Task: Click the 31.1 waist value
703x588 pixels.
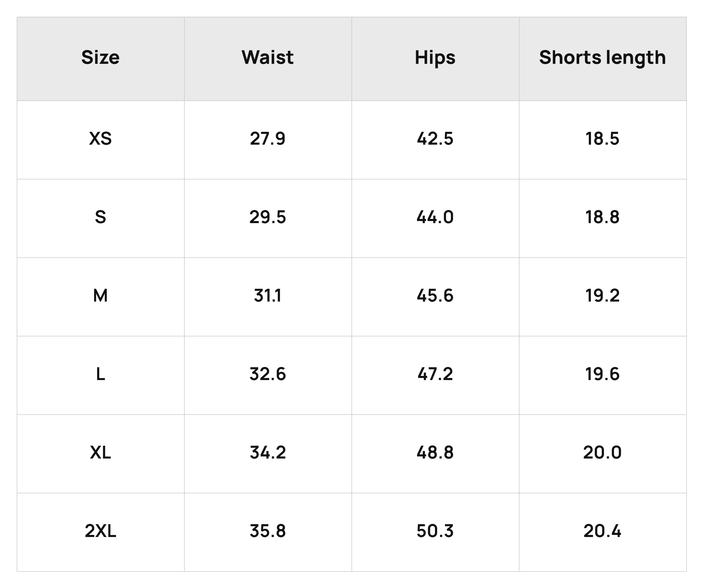Action: click(268, 296)
